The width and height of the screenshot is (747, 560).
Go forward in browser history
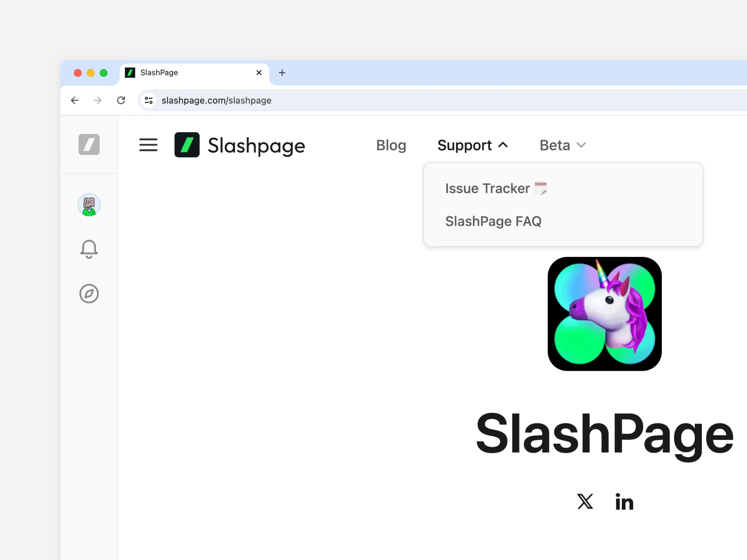(x=97, y=100)
